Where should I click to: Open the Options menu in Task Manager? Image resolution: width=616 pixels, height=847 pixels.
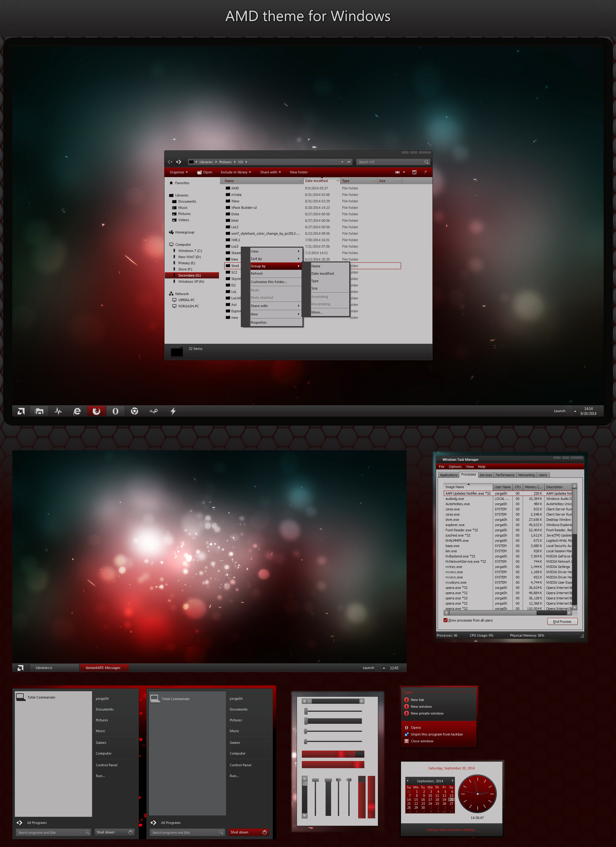455,466
